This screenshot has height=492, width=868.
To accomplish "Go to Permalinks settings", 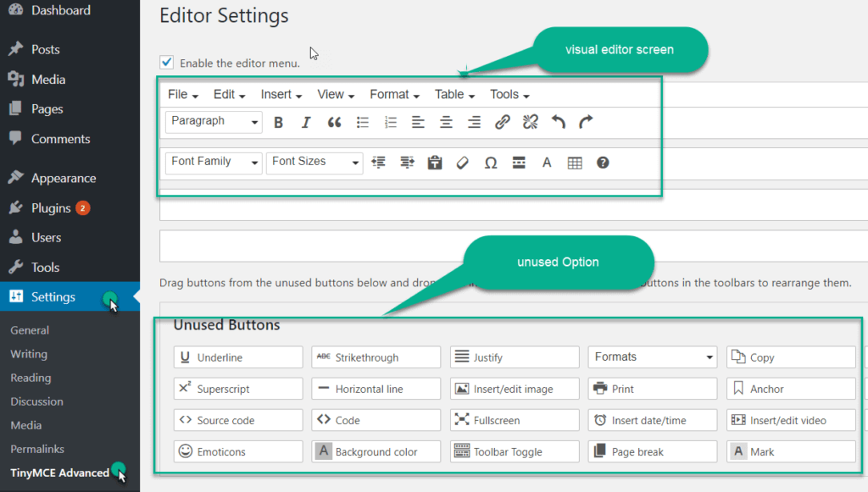I will [37, 449].
